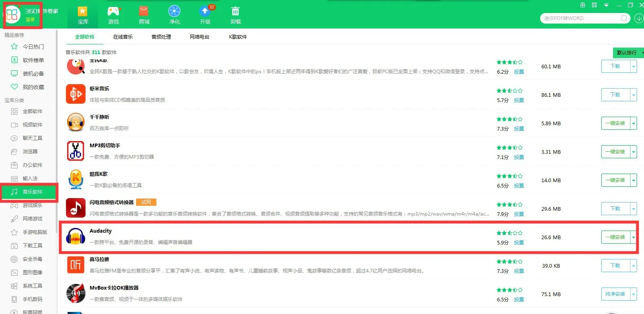The width and height of the screenshot is (644, 314).
Task: Open the 卸载 trash can icon
Action: tap(235, 11)
